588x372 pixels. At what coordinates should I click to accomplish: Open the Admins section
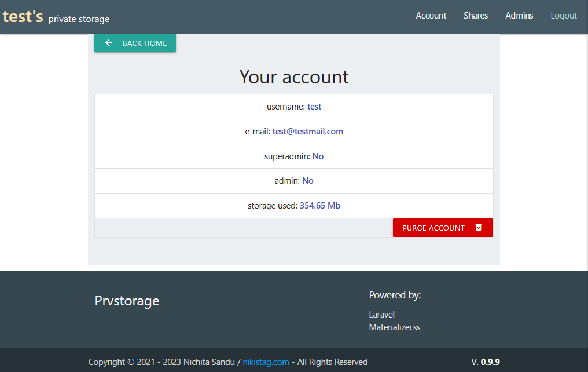pyautogui.click(x=519, y=16)
